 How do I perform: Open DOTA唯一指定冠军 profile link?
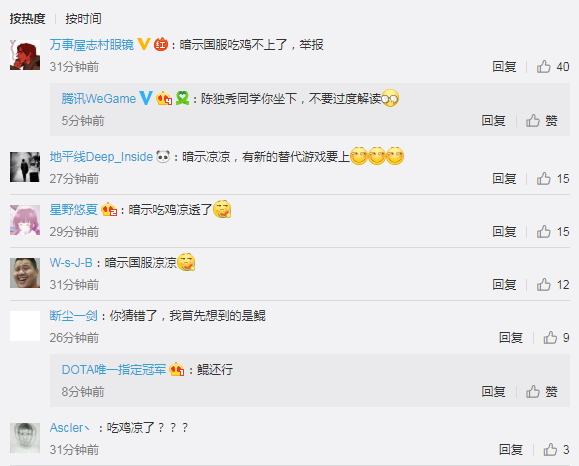point(114,369)
